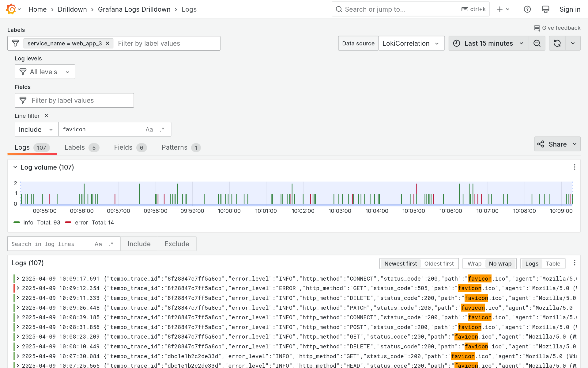Click the Fields funnel filter icon

23,100
